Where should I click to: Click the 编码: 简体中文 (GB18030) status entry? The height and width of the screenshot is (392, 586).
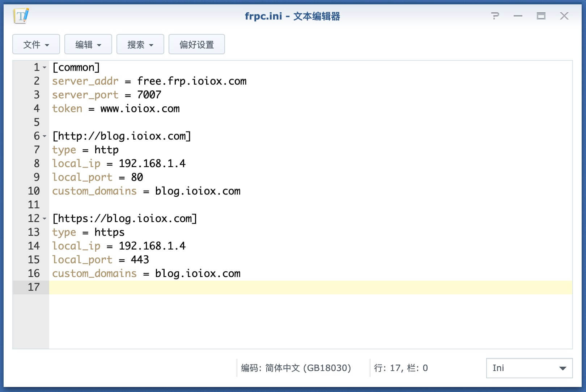296,368
